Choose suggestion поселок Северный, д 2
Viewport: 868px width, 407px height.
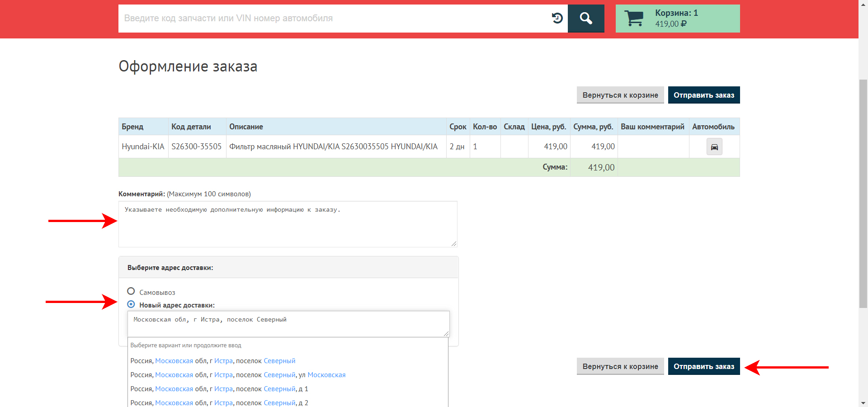click(x=288, y=402)
